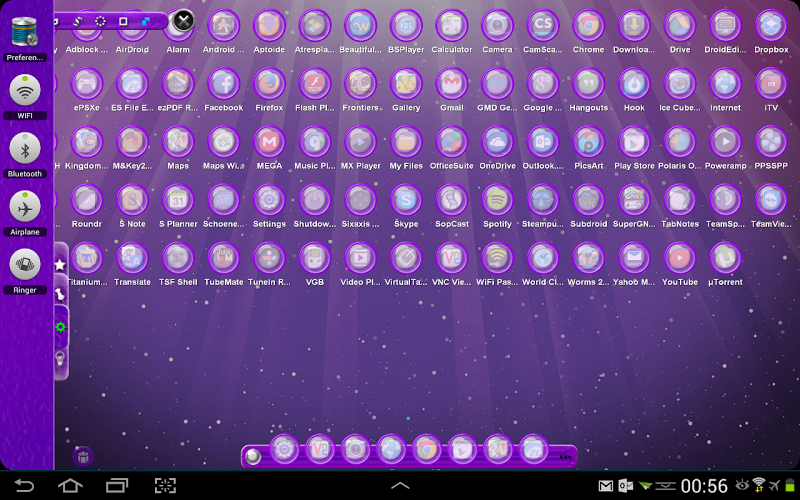This screenshot has width=800, height=500.
Task: Open the Facebook app
Action: pyautogui.click(x=223, y=83)
